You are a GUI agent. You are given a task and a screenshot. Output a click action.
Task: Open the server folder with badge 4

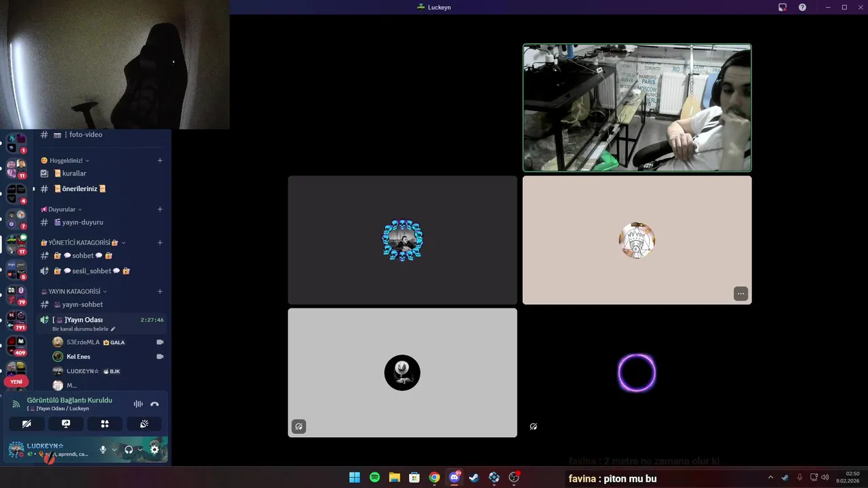pos(16,194)
